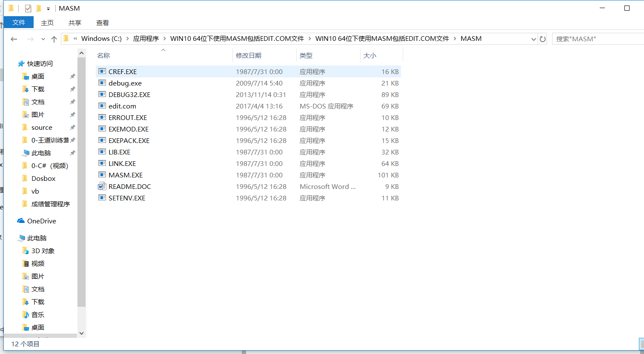Click the DEBUG32.EXE file icon
This screenshot has width=644, height=354.
point(102,94)
